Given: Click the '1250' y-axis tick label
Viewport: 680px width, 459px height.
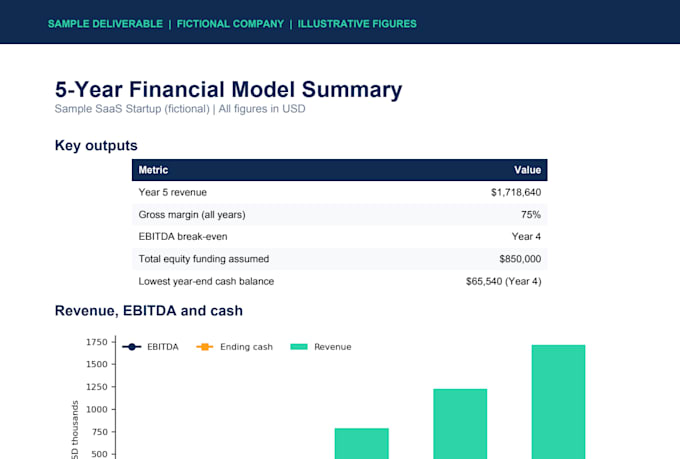Looking at the screenshot, I should pyautogui.click(x=96, y=387).
